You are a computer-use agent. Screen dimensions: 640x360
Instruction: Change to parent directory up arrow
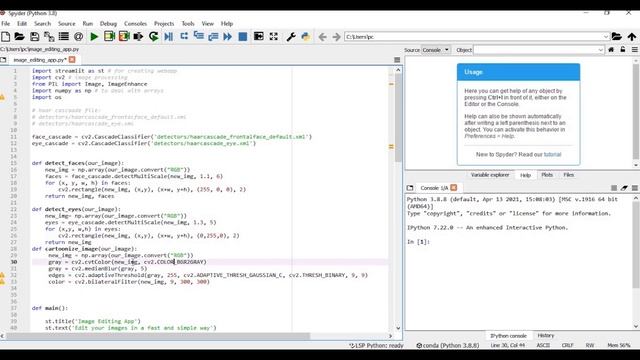632,37
